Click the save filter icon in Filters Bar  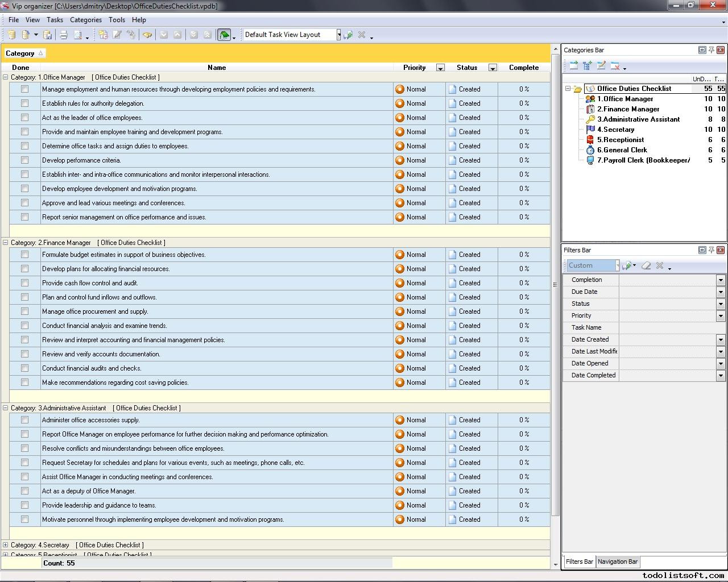click(627, 265)
